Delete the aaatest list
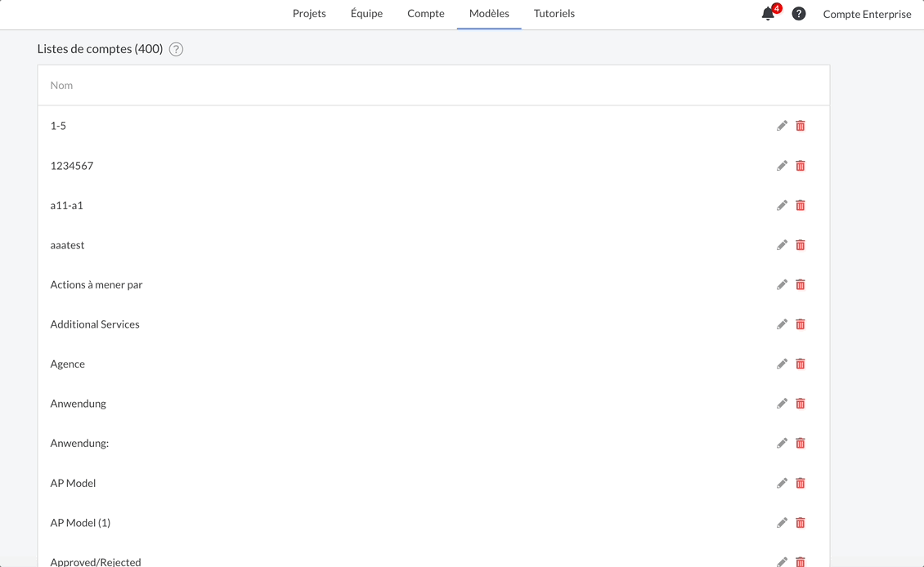924x567 pixels. click(801, 245)
